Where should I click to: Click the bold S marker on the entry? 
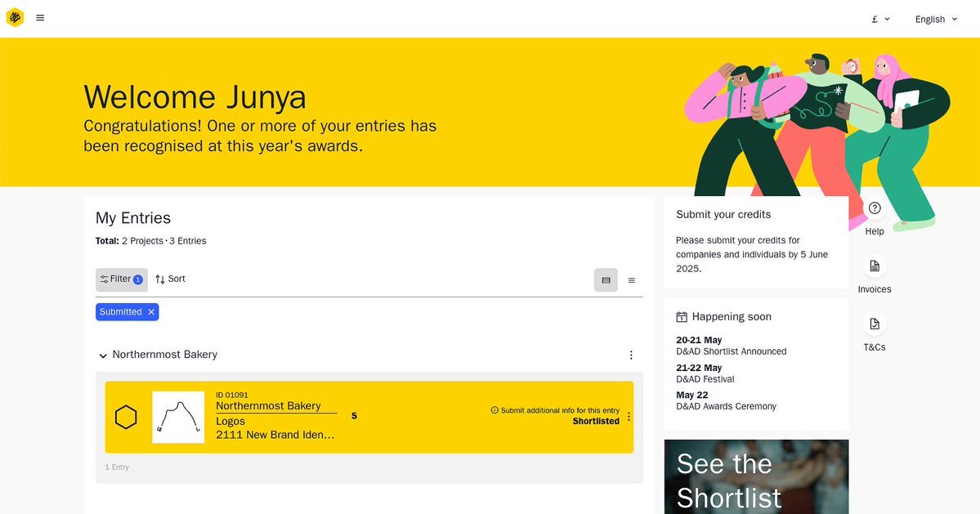tap(355, 416)
